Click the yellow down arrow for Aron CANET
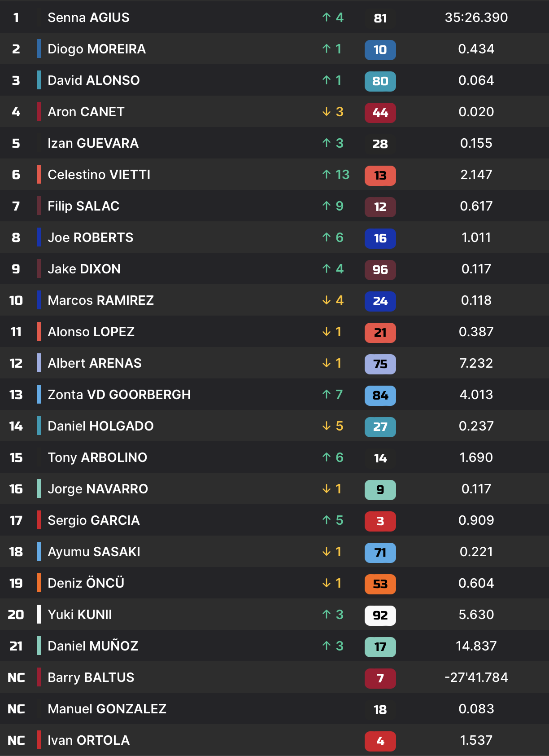The width and height of the screenshot is (549, 756). (x=327, y=112)
